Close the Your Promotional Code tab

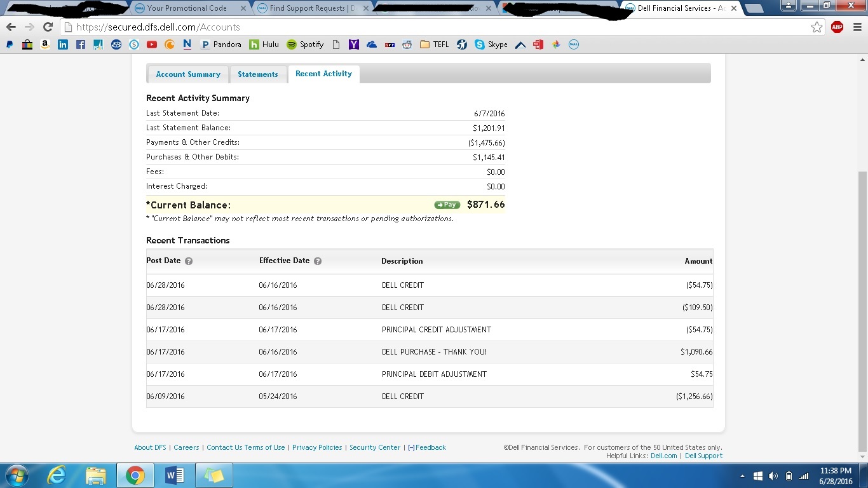(x=243, y=8)
